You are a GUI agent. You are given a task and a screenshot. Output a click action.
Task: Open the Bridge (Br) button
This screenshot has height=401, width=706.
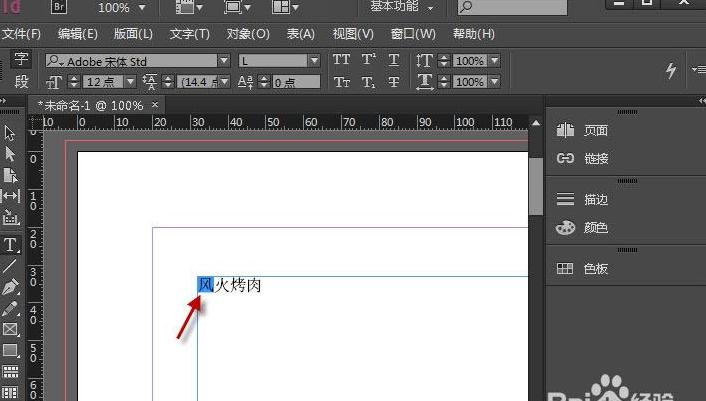tap(59, 7)
